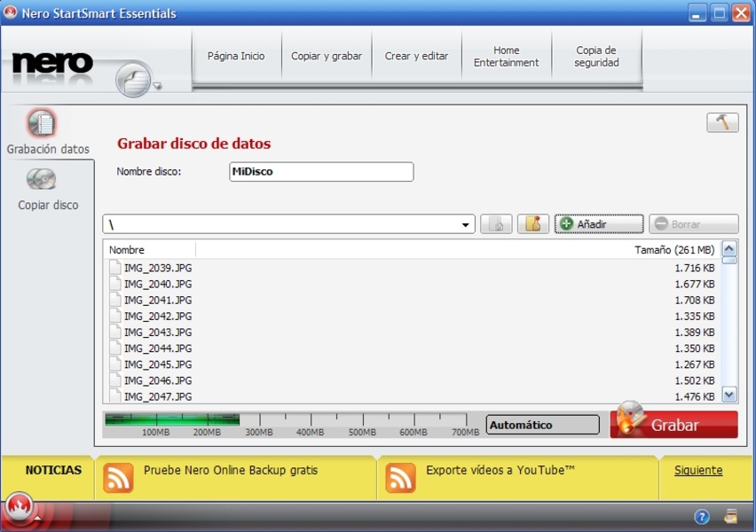Click the drive icon in the bottom bar
Viewport: 756px width, 532px height.
[730, 517]
